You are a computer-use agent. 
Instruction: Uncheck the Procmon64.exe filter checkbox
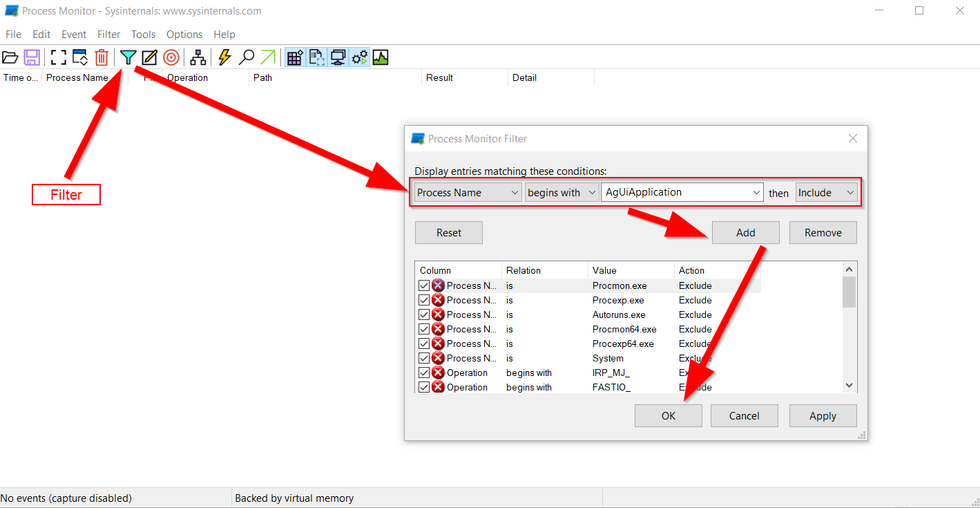(x=424, y=329)
